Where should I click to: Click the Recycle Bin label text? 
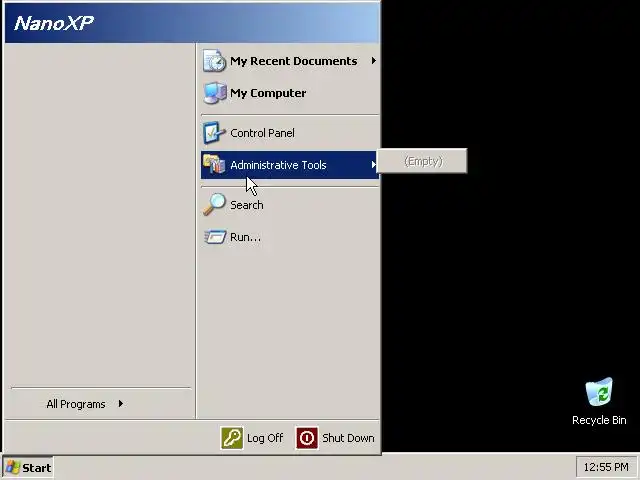pyautogui.click(x=599, y=420)
